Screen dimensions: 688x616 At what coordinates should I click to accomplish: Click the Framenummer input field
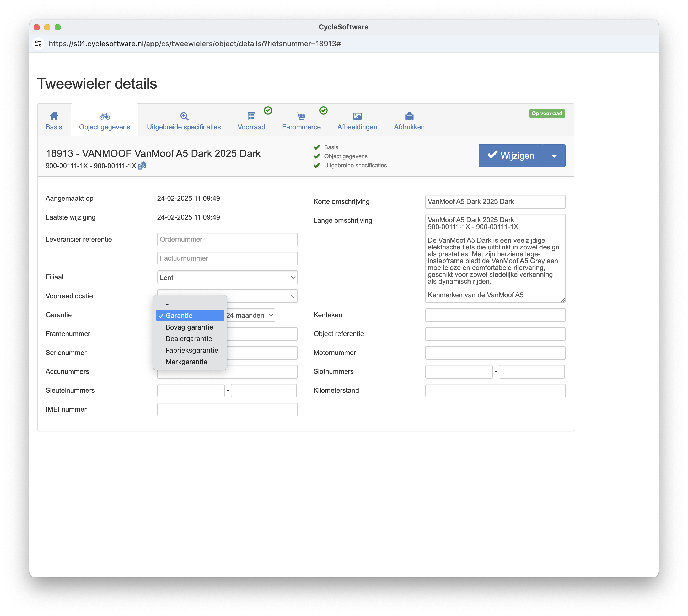point(262,334)
